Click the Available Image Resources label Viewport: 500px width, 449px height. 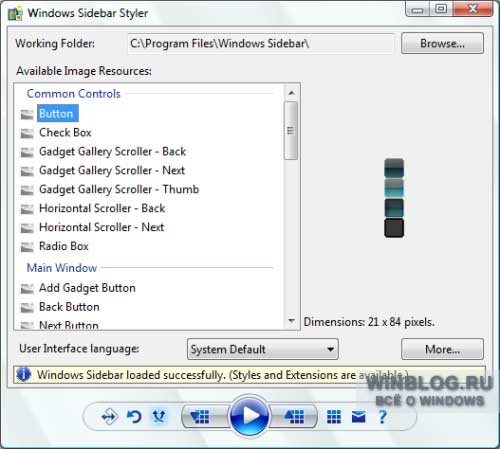[84, 71]
